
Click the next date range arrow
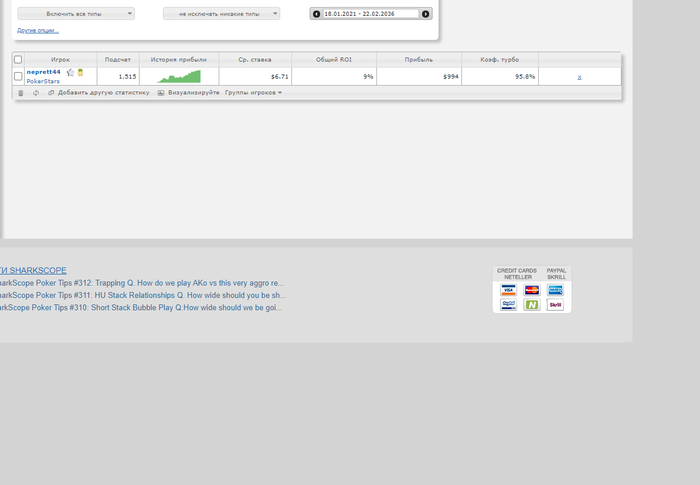click(425, 14)
